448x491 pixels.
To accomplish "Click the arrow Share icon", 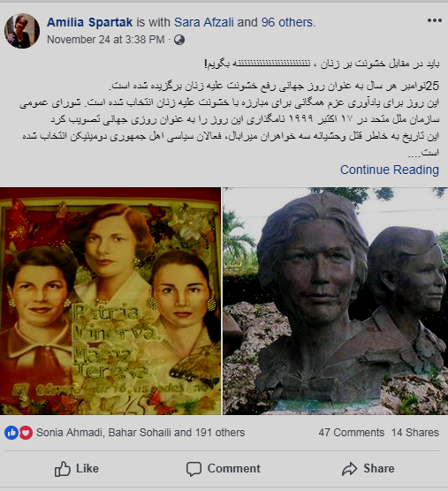I will [349, 469].
